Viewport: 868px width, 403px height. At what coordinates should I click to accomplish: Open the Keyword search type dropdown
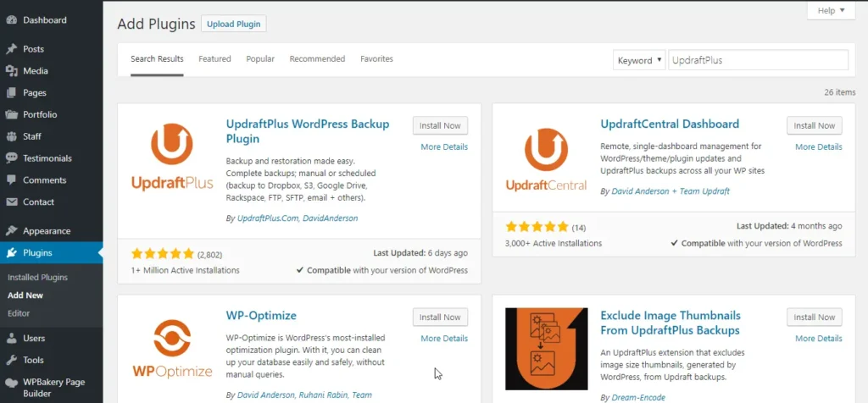coord(639,60)
